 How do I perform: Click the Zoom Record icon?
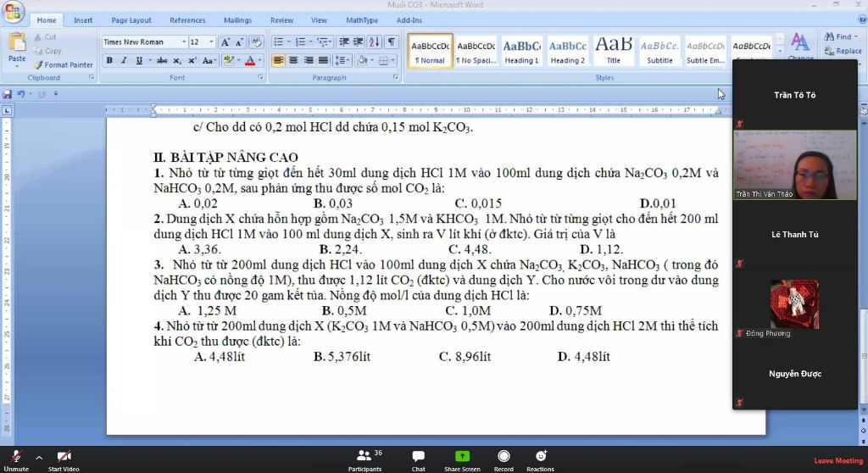pos(504,460)
